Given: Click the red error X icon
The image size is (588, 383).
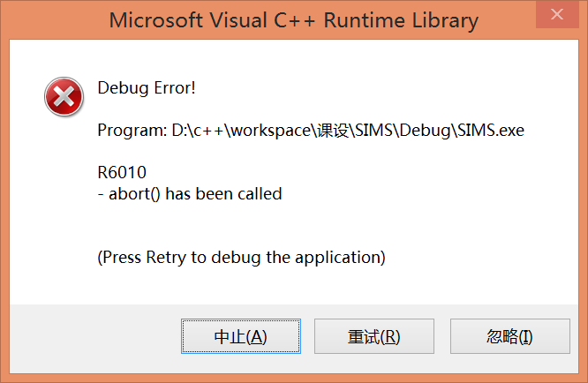Looking at the screenshot, I should click(x=64, y=97).
